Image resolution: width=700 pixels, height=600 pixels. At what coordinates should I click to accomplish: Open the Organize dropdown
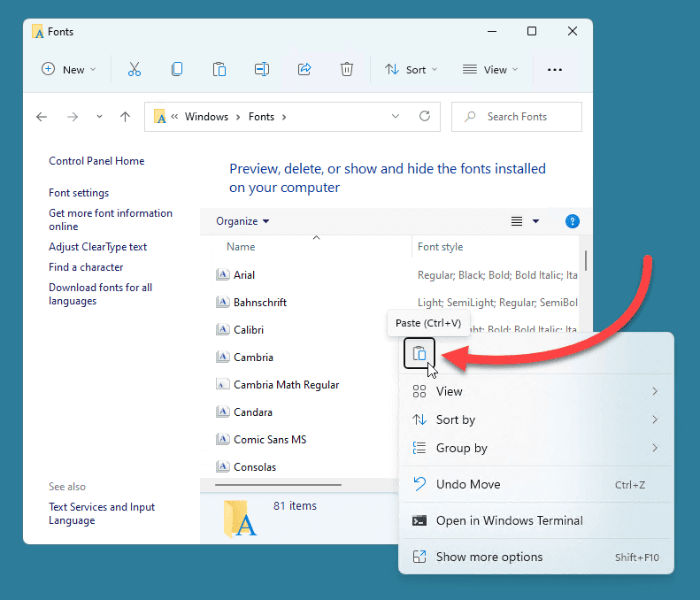242,221
